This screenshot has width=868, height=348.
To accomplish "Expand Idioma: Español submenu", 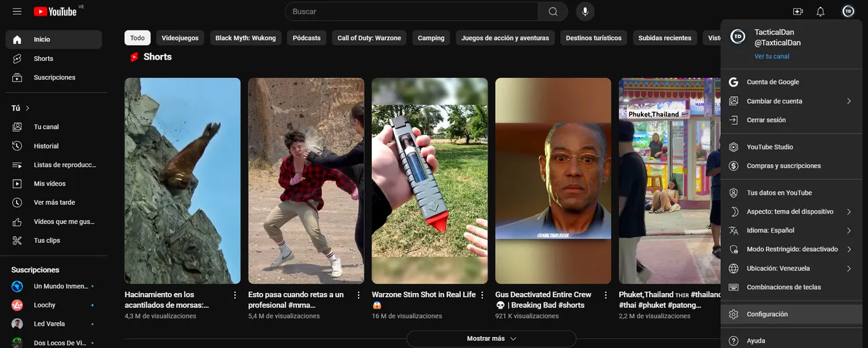I will pos(791,231).
